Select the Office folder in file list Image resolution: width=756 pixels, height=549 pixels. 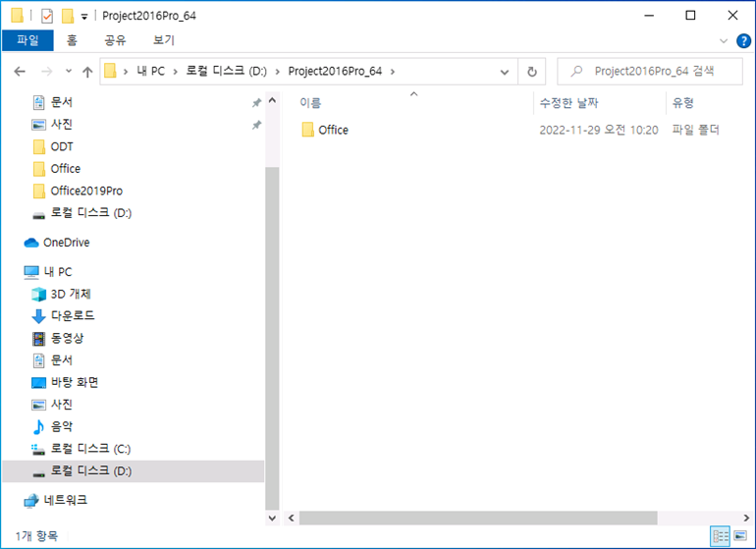coord(333,130)
